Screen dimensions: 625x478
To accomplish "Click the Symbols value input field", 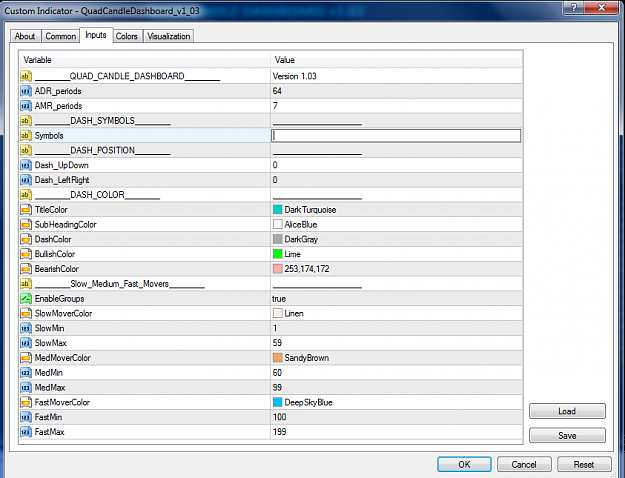I will [396, 136].
